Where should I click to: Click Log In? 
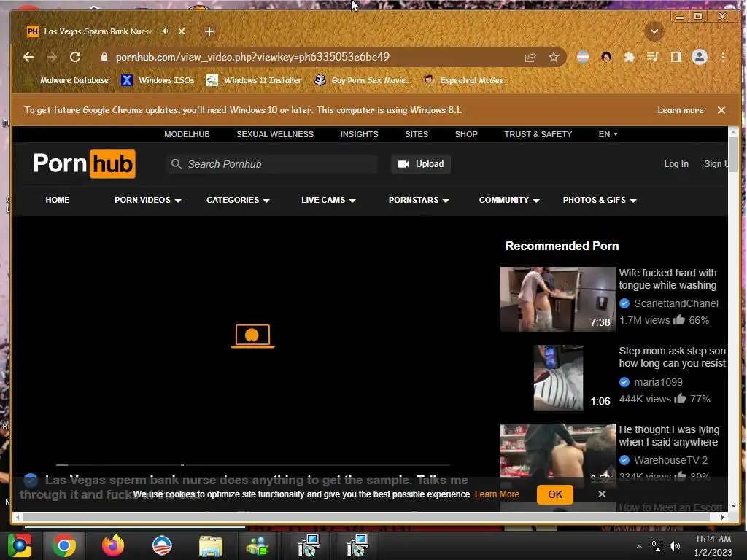676,164
